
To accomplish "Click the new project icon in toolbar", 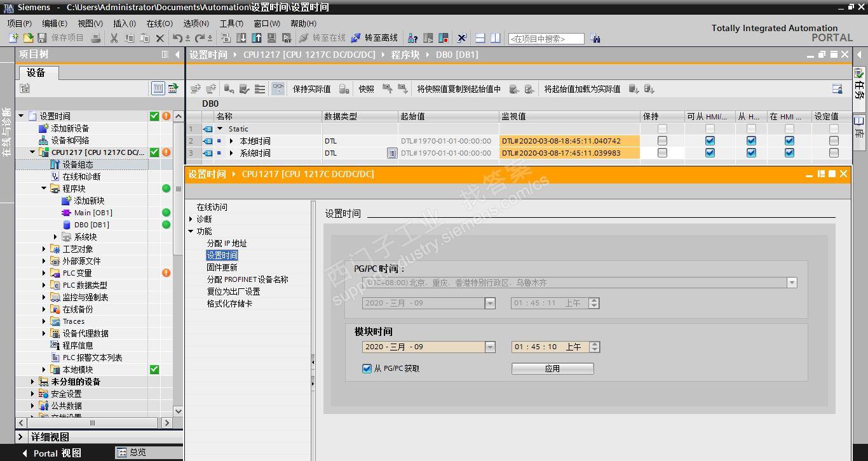I will click(x=13, y=38).
